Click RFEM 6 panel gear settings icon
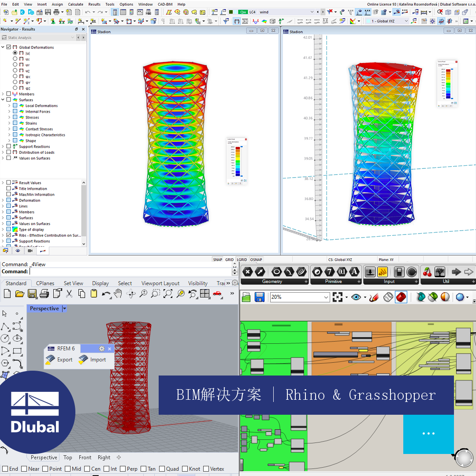The width and height of the screenshot is (476, 476). (102, 349)
